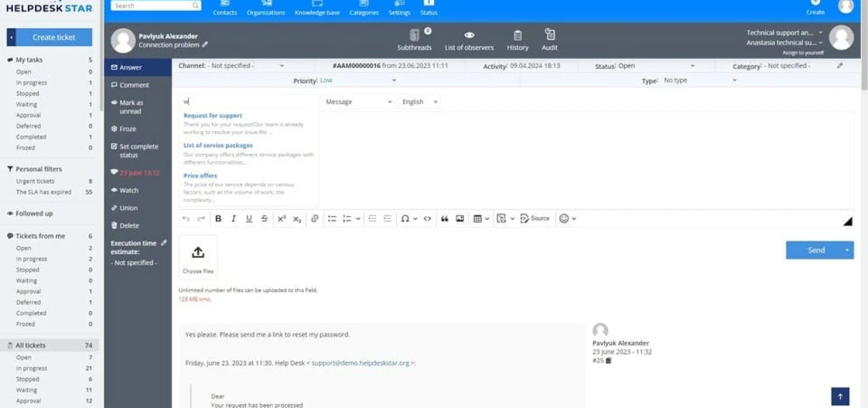This screenshot has height=408, width=868.
Task: Click the insert link toolbar icon
Action: click(315, 219)
